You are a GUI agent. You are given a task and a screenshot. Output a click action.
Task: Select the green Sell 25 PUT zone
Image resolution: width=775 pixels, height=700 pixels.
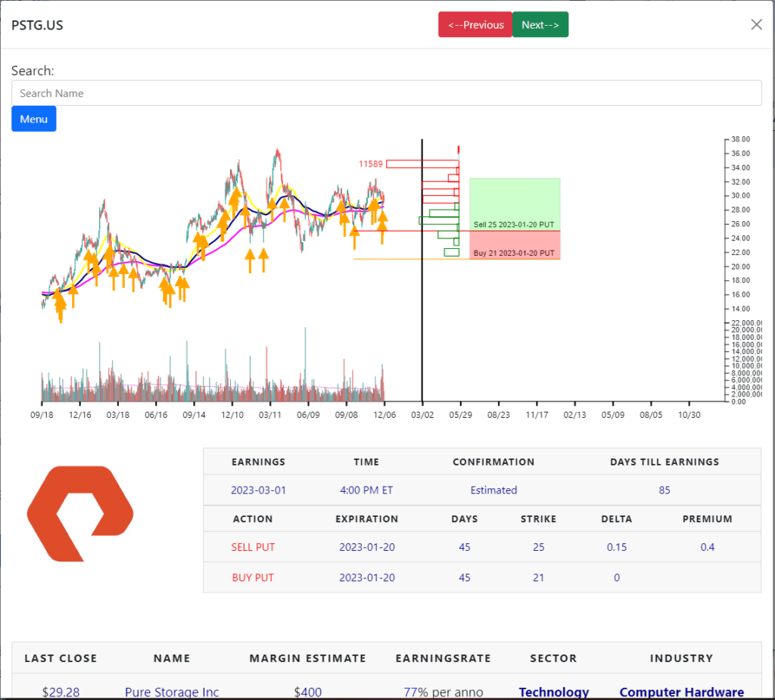[x=515, y=204]
